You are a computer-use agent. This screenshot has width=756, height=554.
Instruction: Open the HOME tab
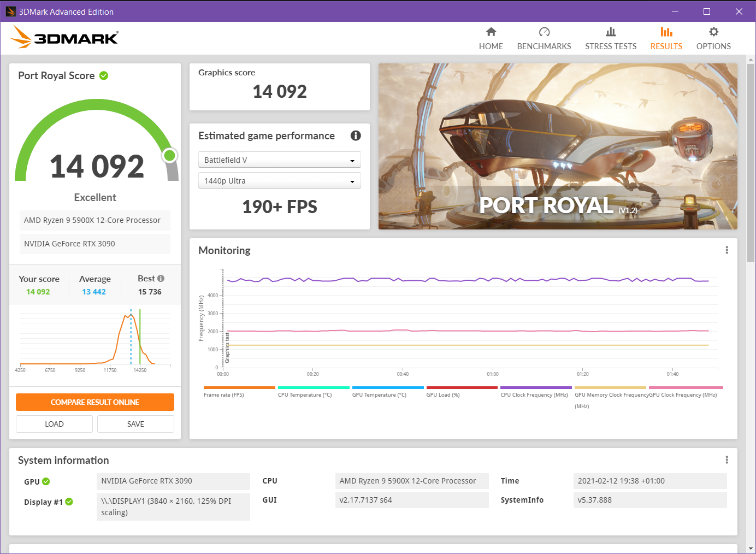pos(491,38)
